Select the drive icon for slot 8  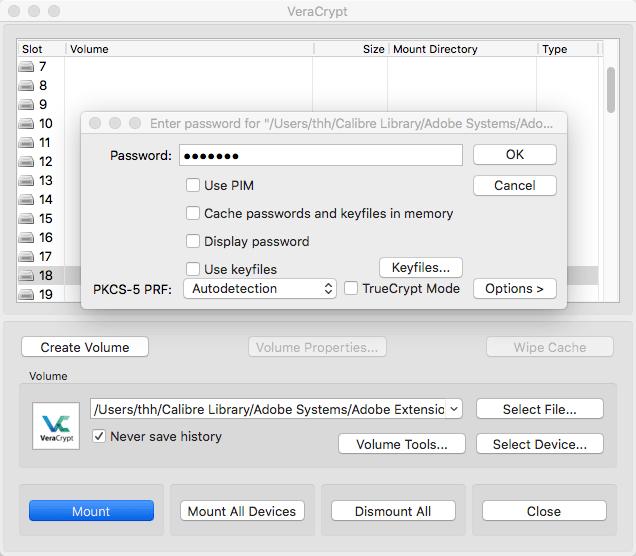click(x=26, y=86)
